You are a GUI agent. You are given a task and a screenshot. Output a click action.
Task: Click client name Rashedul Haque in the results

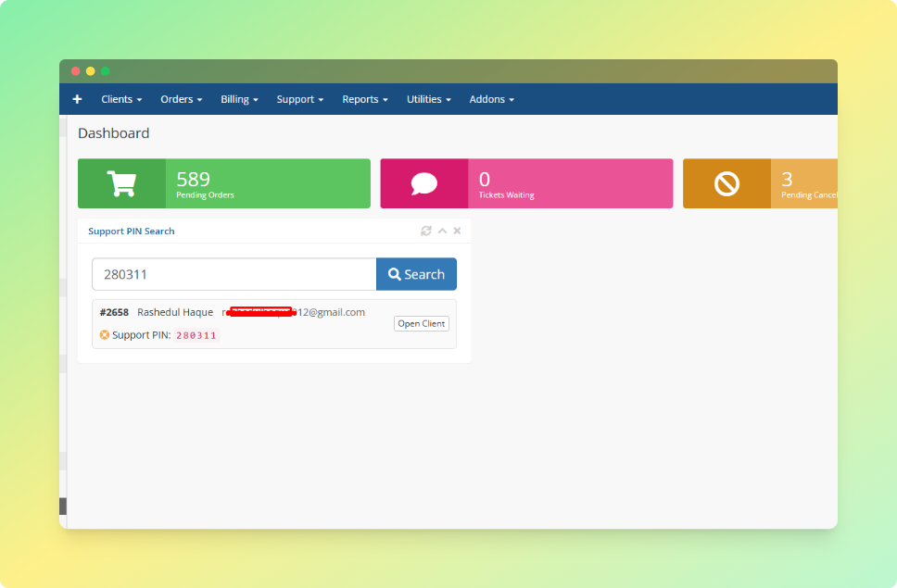coord(173,312)
